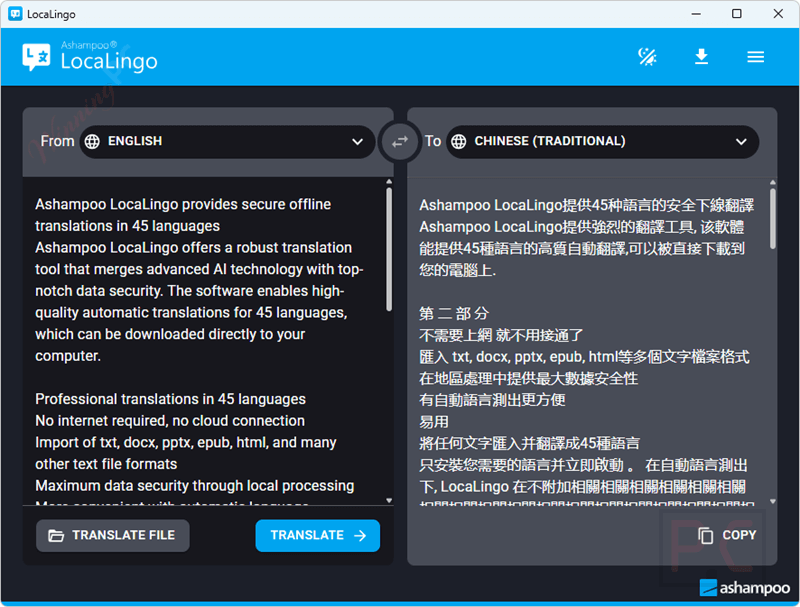Viewport: 800px width, 607px height.
Task: Click the folder icon on Translate File
Action: tap(56, 536)
